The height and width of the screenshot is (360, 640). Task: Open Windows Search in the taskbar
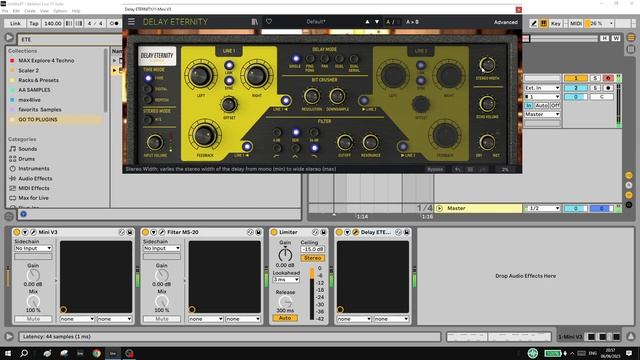click(24, 353)
